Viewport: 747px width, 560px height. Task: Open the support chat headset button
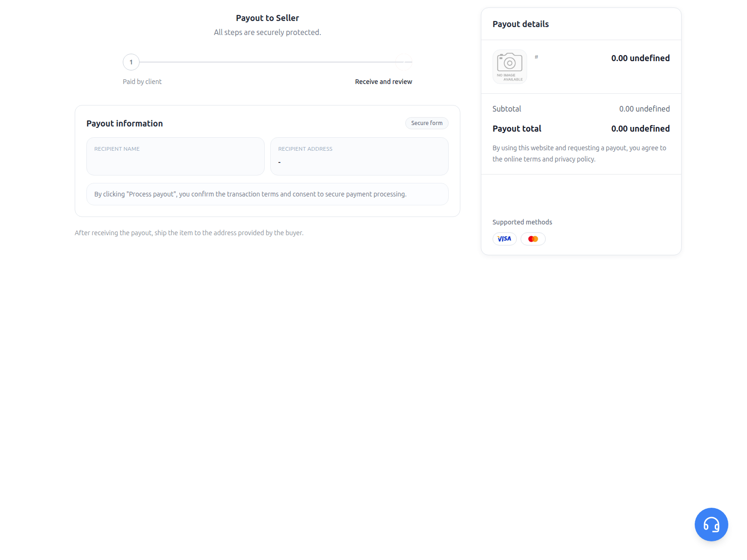711,525
